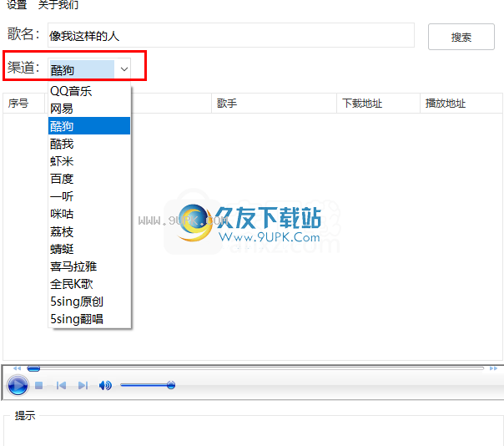Click the volume slider handle

[171, 385]
